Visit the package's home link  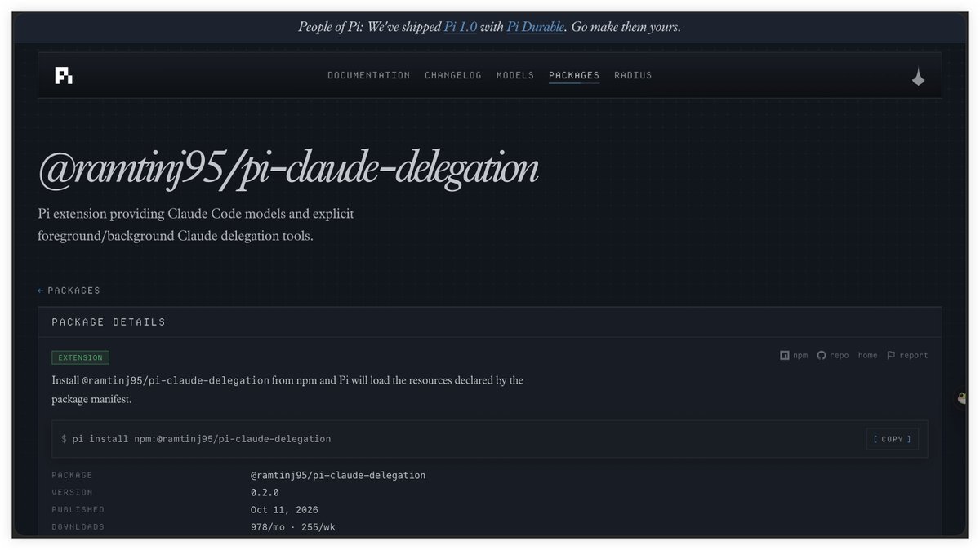pyautogui.click(x=867, y=356)
